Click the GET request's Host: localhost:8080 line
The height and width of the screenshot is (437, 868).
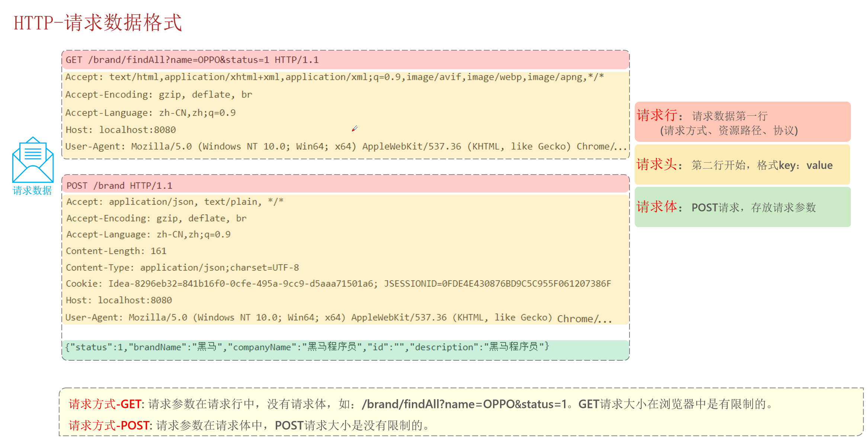[x=121, y=130]
